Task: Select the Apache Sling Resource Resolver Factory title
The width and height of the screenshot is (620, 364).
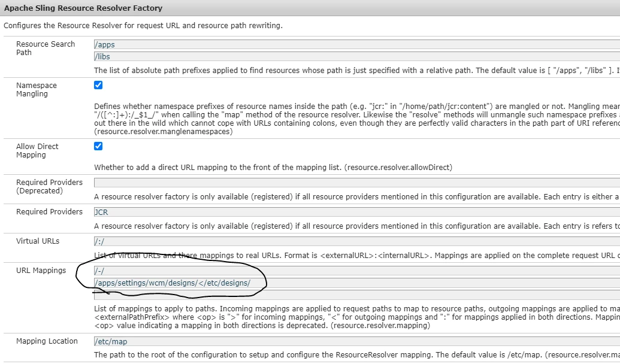Action: coord(83,8)
